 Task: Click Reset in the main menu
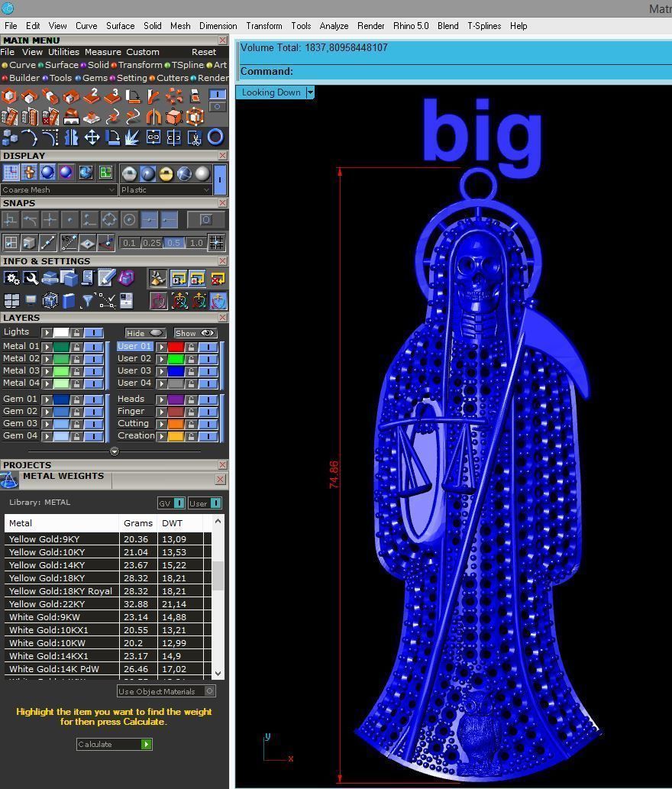click(204, 52)
